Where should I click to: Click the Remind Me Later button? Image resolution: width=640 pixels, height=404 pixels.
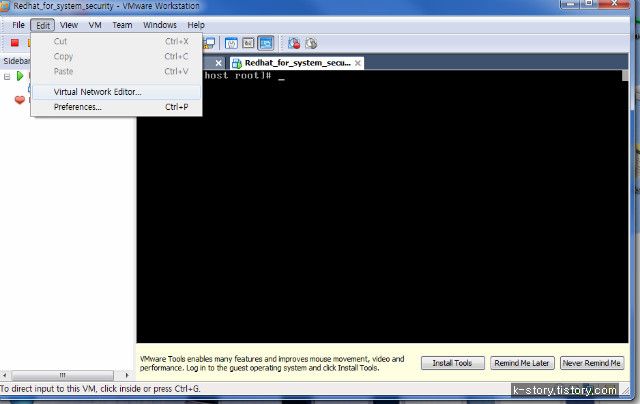(522, 363)
